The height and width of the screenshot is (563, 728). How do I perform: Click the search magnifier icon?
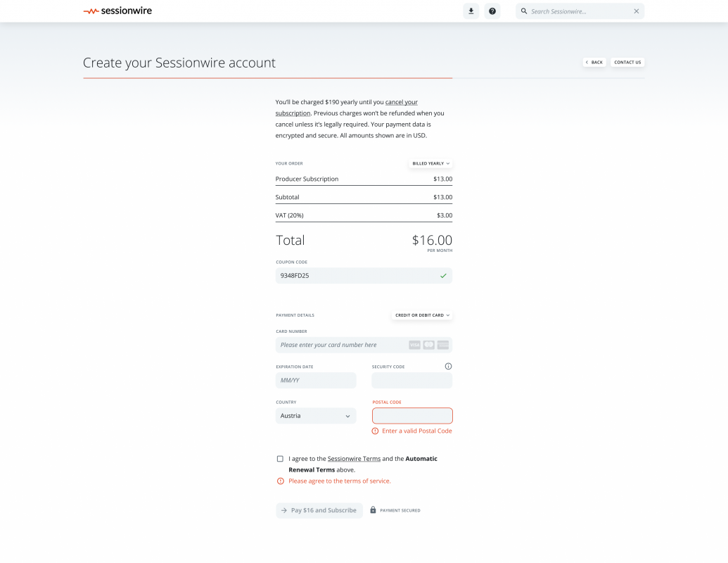(524, 11)
